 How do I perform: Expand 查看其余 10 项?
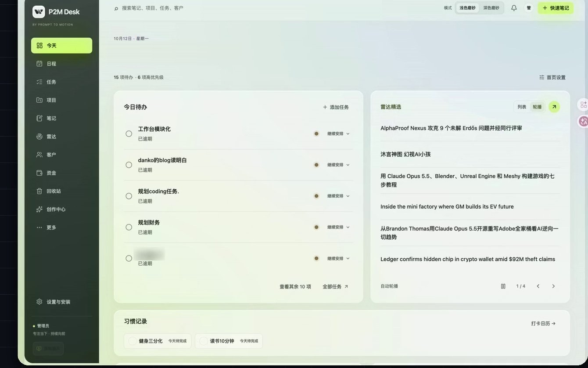pos(295,287)
